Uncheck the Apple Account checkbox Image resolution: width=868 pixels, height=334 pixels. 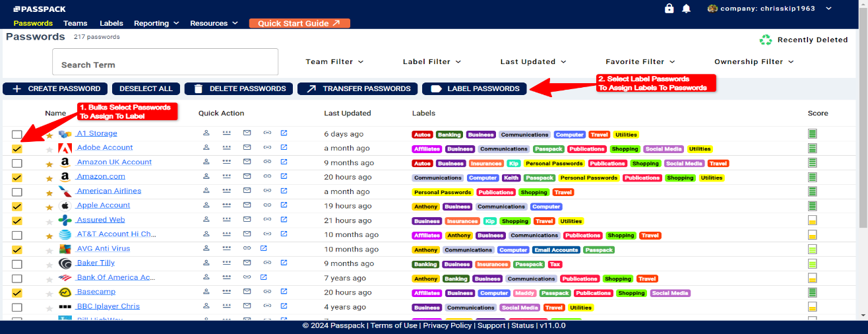click(x=17, y=207)
